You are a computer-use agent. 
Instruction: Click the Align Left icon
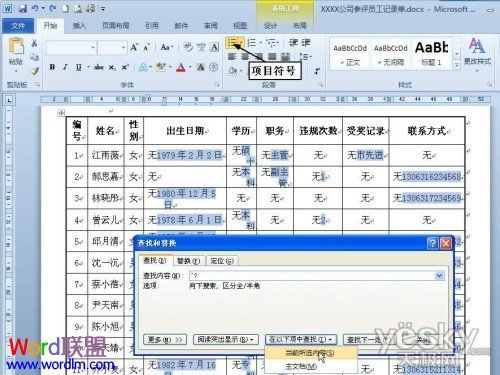232,56
